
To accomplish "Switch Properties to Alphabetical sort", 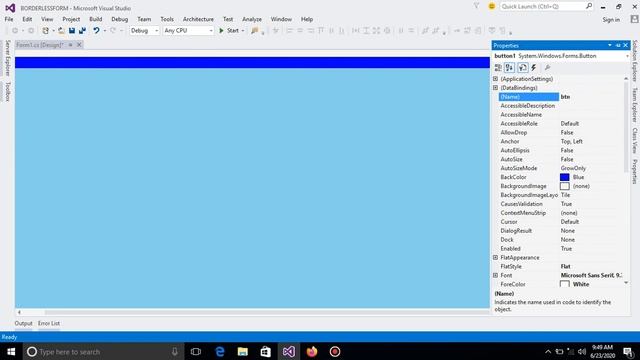I will tap(509, 68).
